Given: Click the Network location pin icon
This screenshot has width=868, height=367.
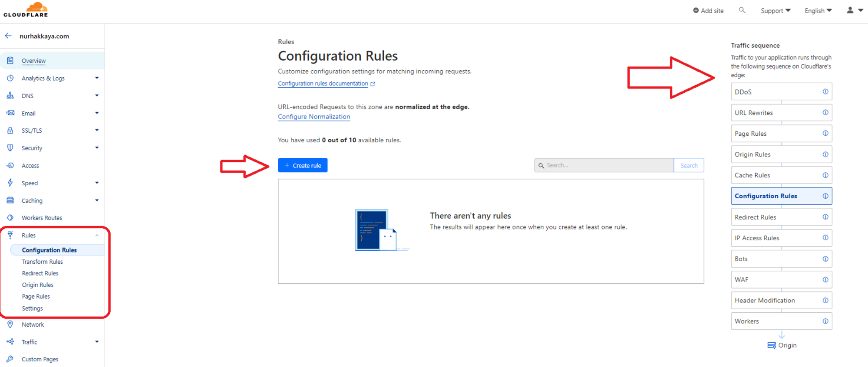Looking at the screenshot, I should [10, 324].
